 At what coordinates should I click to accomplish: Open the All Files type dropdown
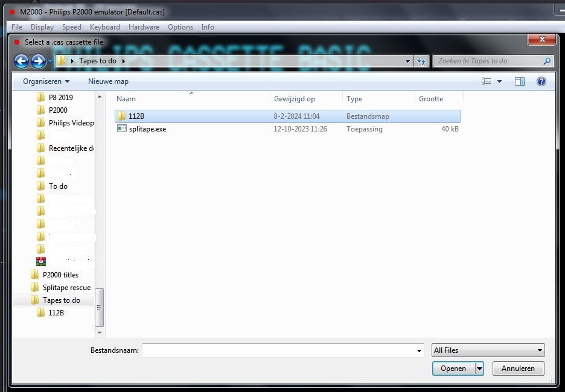[x=488, y=350]
